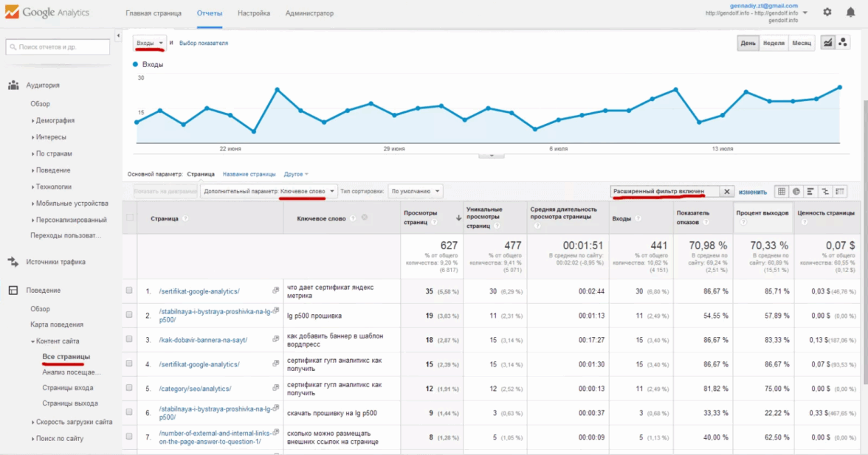Screen dimensions: 868x455
Task: Tick the select-all checkbox in table header
Action: coord(130,218)
